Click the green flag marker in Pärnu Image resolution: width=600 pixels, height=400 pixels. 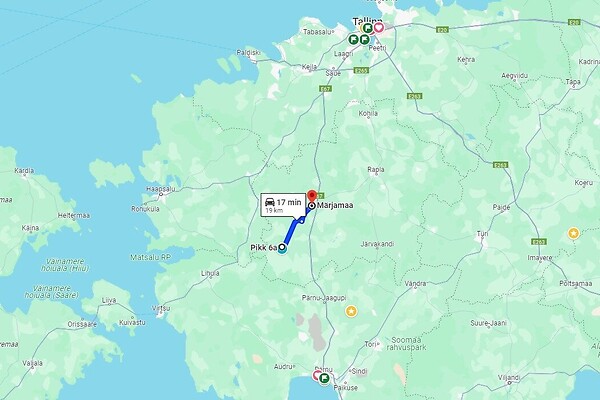point(324,379)
